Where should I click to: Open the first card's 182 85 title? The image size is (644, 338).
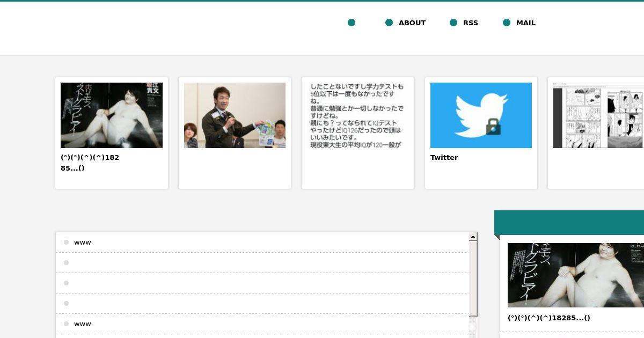90,163
